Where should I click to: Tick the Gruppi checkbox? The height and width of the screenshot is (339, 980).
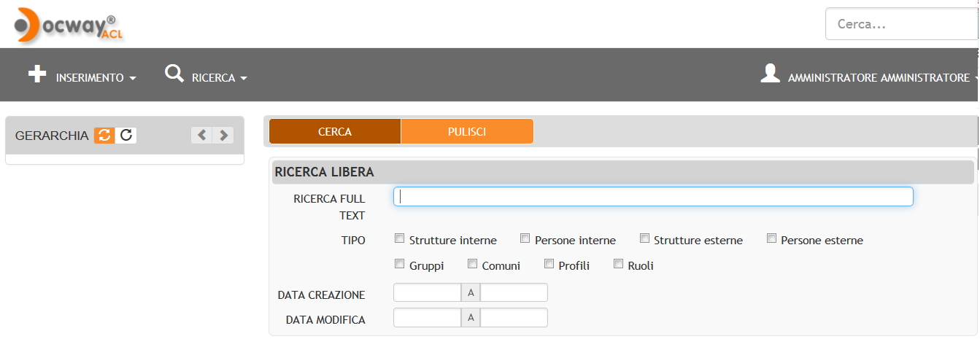click(399, 264)
